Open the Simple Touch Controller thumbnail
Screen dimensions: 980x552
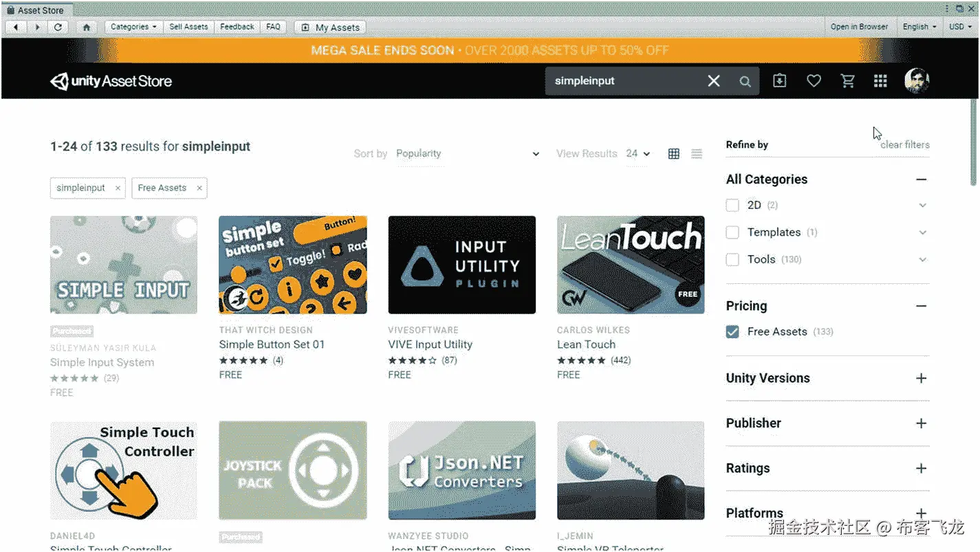124,471
